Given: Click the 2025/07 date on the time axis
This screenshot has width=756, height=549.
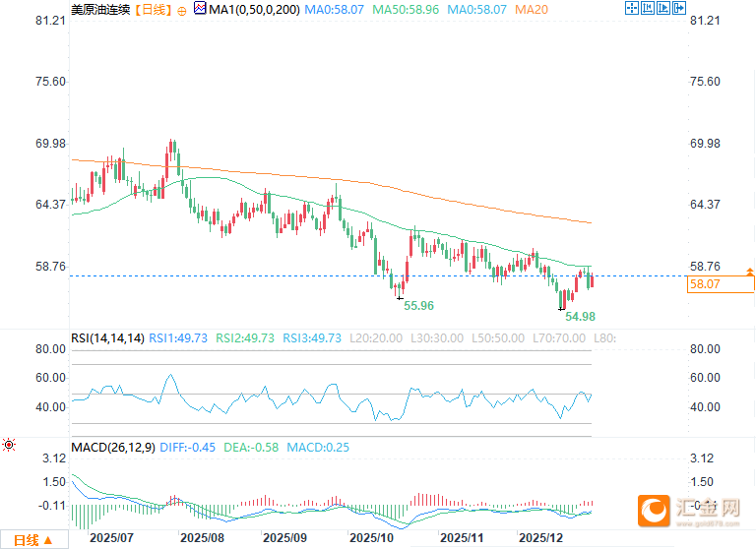Looking at the screenshot, I should (111, 538).
